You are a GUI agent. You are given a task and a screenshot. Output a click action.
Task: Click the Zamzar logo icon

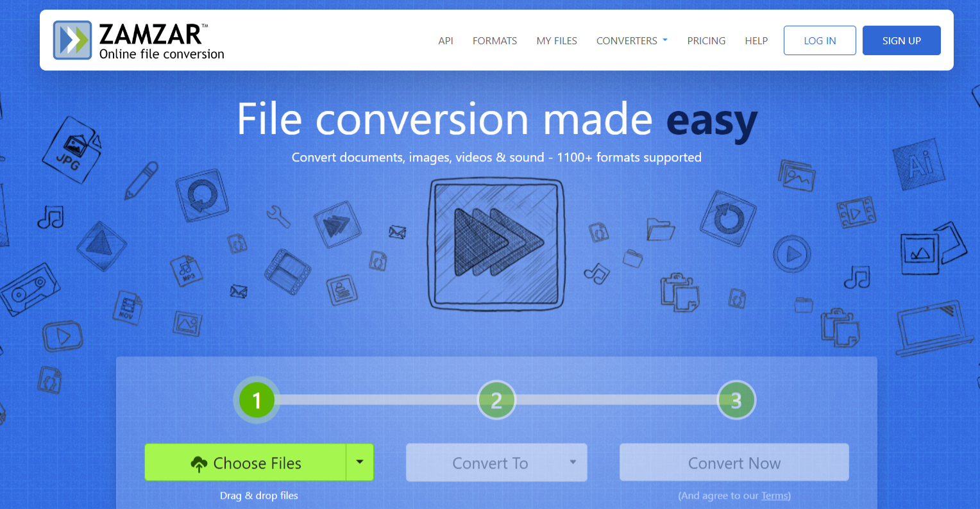[72, 40]
